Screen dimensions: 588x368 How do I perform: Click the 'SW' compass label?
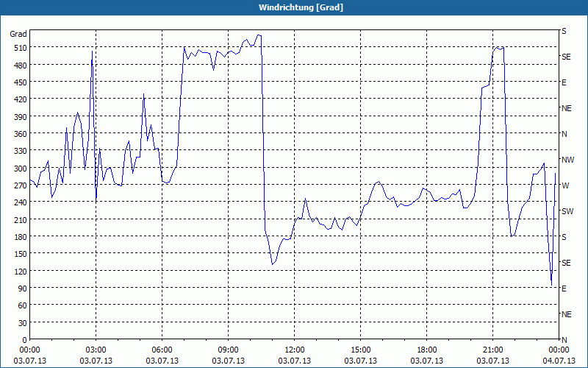[567, 211]
